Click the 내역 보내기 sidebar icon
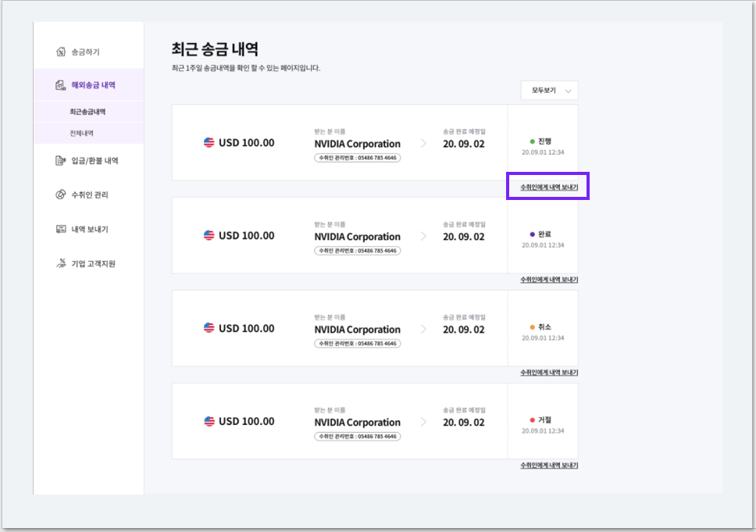Screen dimensions: 756x532 61,229
